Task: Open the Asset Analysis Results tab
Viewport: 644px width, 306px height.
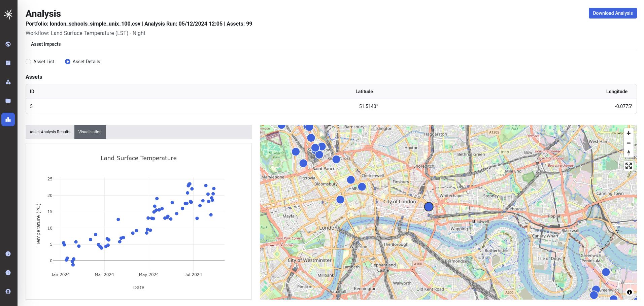Action: tap(50, 132)
